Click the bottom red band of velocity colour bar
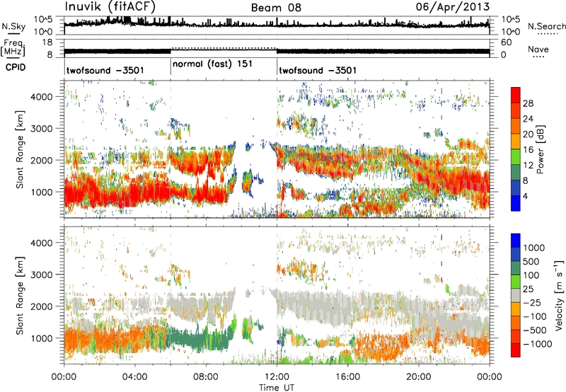The width and height of the screenshot is (566, 392). (x=516, y=350)
